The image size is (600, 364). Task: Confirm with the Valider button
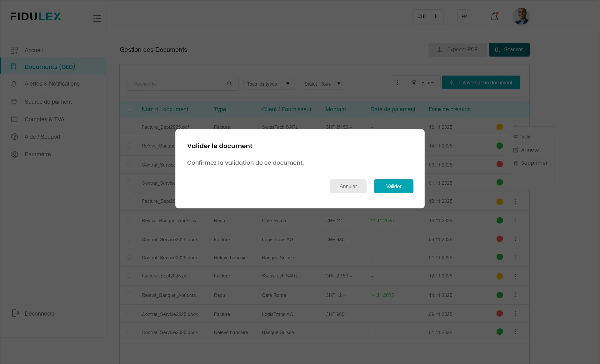coord(393,186)
